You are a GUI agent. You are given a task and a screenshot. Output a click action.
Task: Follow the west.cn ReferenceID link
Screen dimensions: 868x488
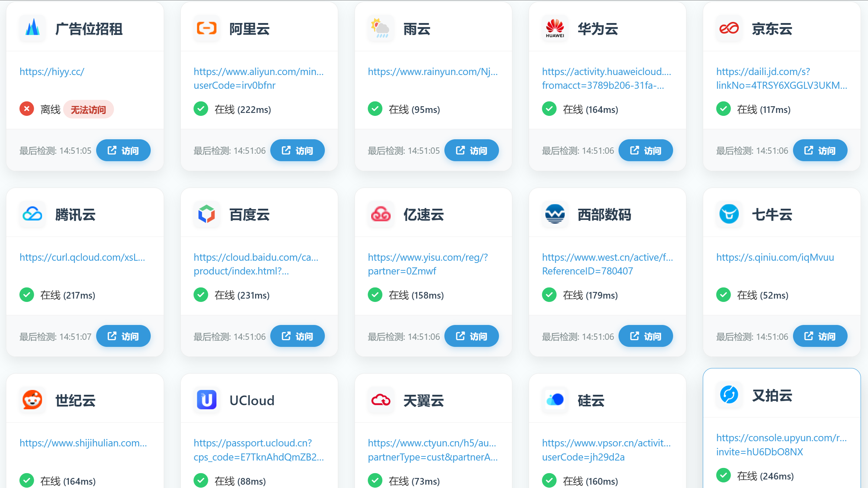pos(607,264)
